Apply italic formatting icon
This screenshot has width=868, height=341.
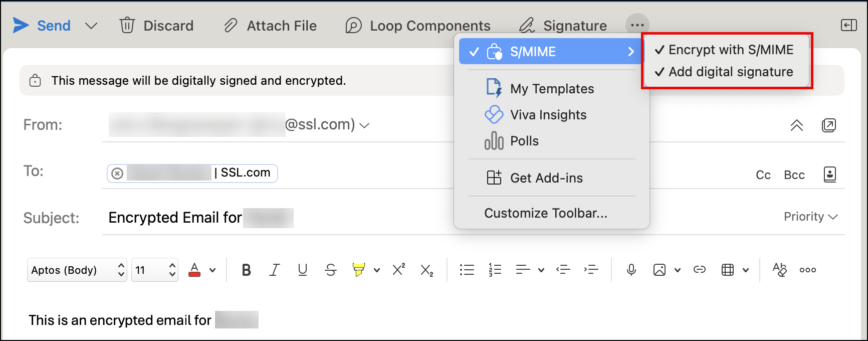tap(274, 270)
